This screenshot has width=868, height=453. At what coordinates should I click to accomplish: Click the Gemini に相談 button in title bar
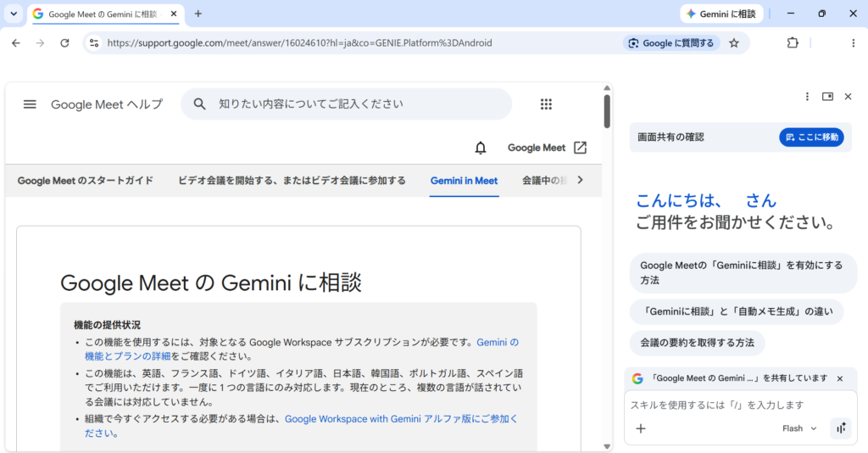[721, 14]
